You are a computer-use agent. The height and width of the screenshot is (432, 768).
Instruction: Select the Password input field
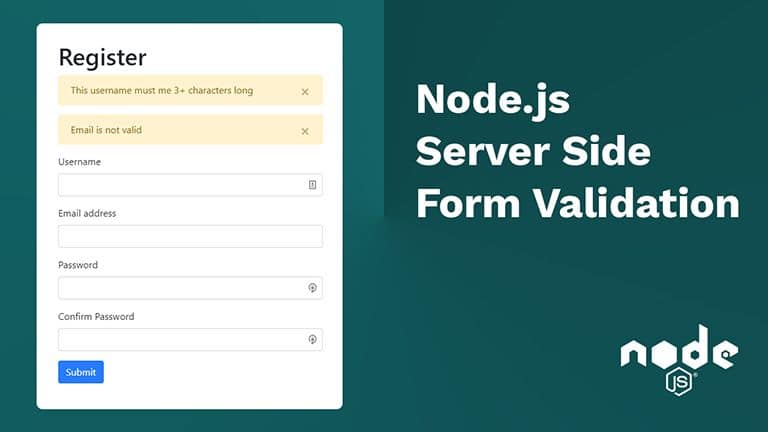pyautogui.click(x=190, y=288)
